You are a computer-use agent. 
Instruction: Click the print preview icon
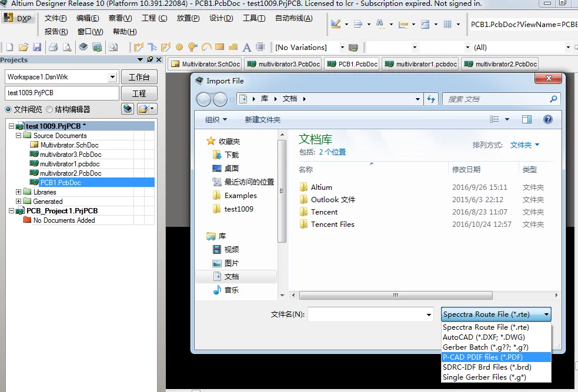pos(67,47)
